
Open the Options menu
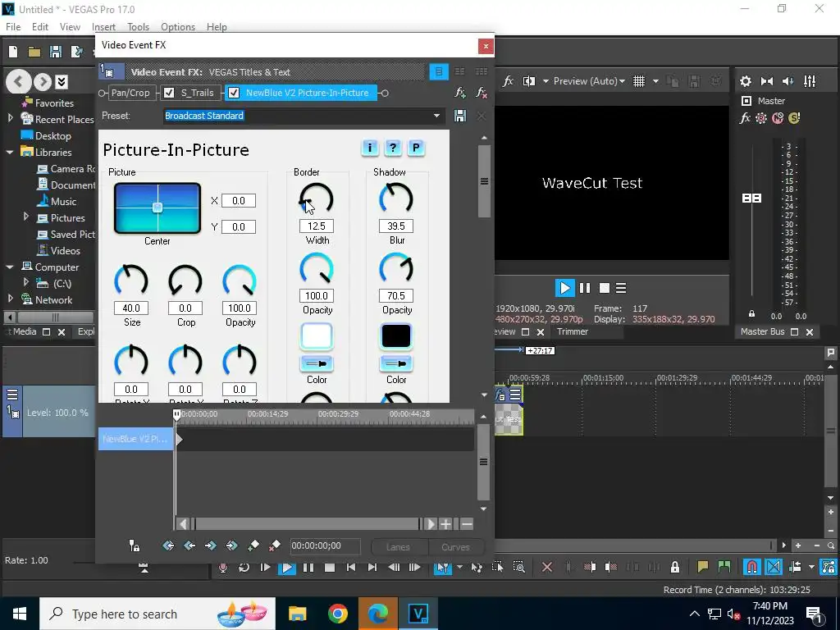tap(178, 27)
